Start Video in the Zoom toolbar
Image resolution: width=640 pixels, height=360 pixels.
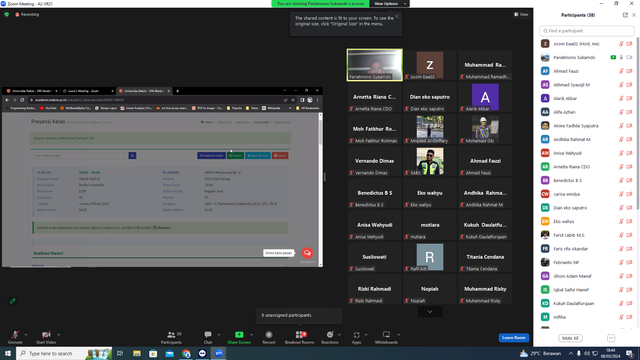point(46,337)
